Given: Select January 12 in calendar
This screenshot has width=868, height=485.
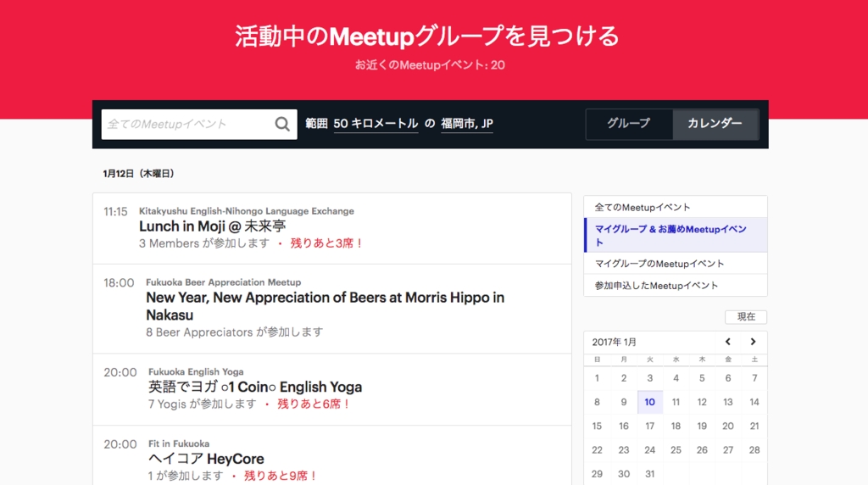Looking at the screenshot, I should pyautogui.click(x=702, y=402).
